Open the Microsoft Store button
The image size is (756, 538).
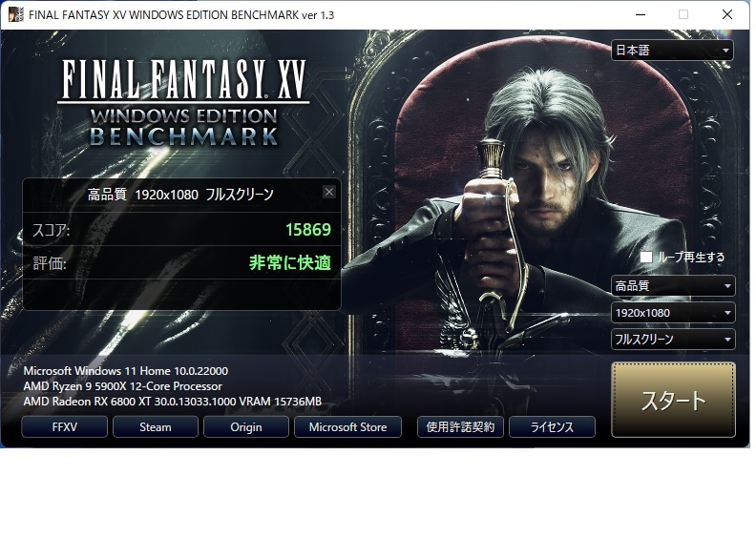tap(347, 427)
